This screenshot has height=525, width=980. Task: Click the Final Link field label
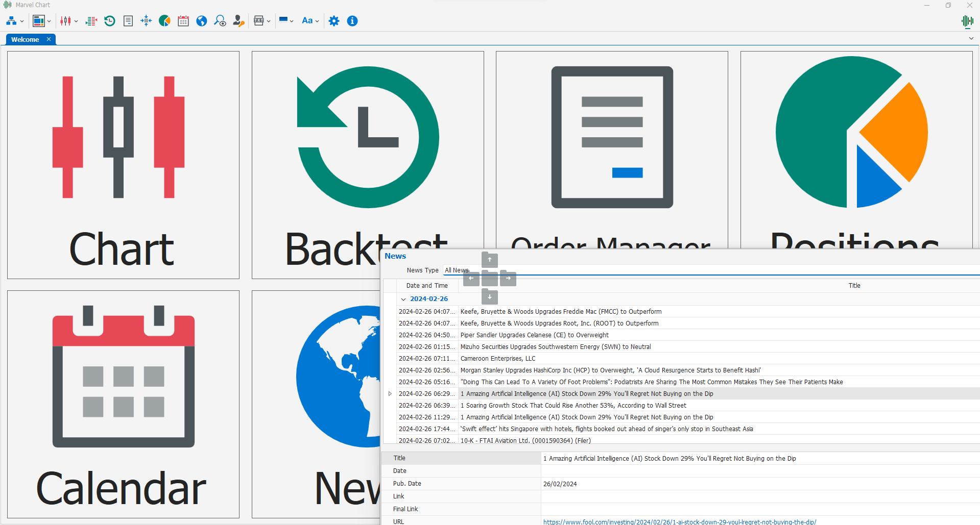coord(405,509)
